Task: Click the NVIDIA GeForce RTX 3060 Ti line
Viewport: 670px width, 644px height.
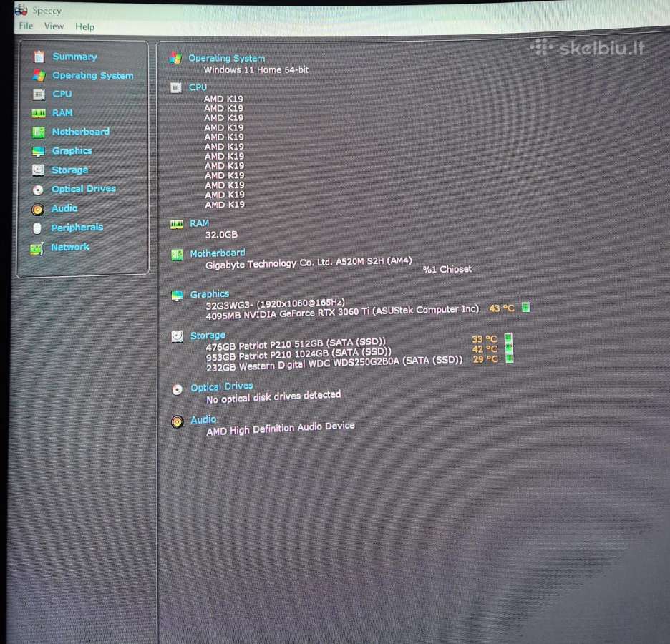Action: [x=342, y=312]
